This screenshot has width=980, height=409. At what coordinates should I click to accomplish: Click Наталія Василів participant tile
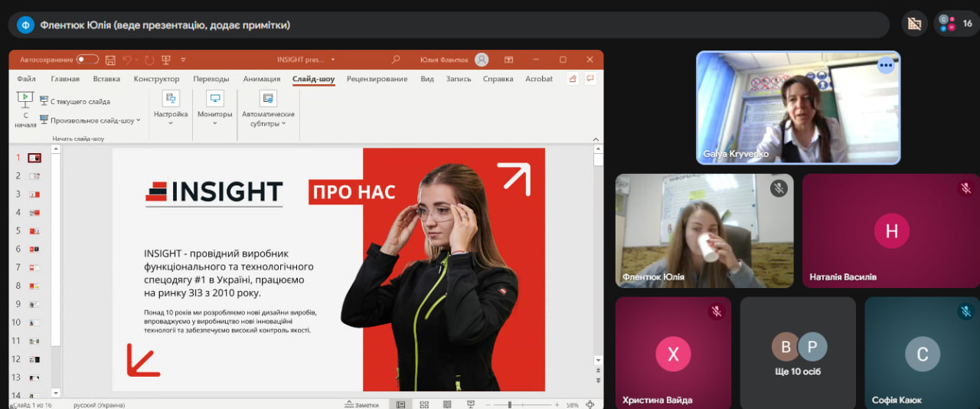(x=891, y=231)
